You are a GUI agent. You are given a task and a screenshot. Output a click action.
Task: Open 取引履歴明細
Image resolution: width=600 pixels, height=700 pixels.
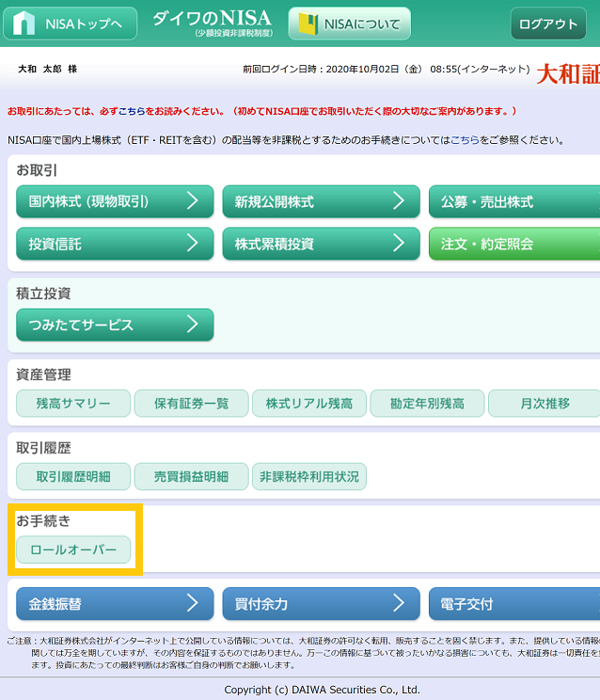pos(73,476)
